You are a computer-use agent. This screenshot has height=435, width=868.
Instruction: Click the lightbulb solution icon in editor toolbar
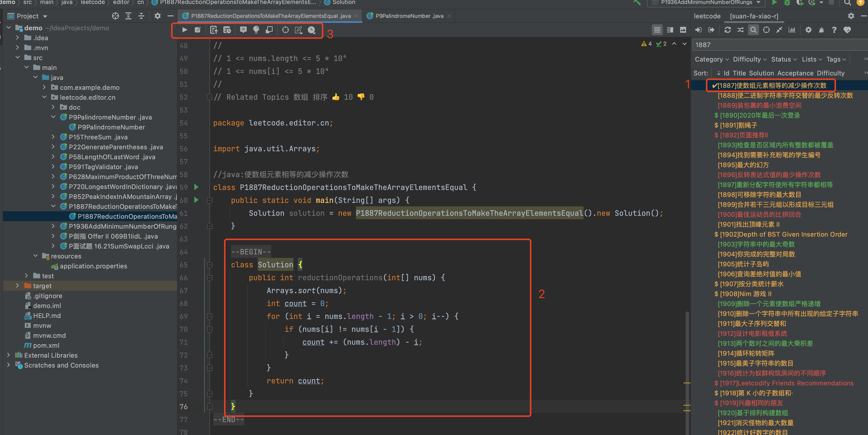(x=256, y=30)
